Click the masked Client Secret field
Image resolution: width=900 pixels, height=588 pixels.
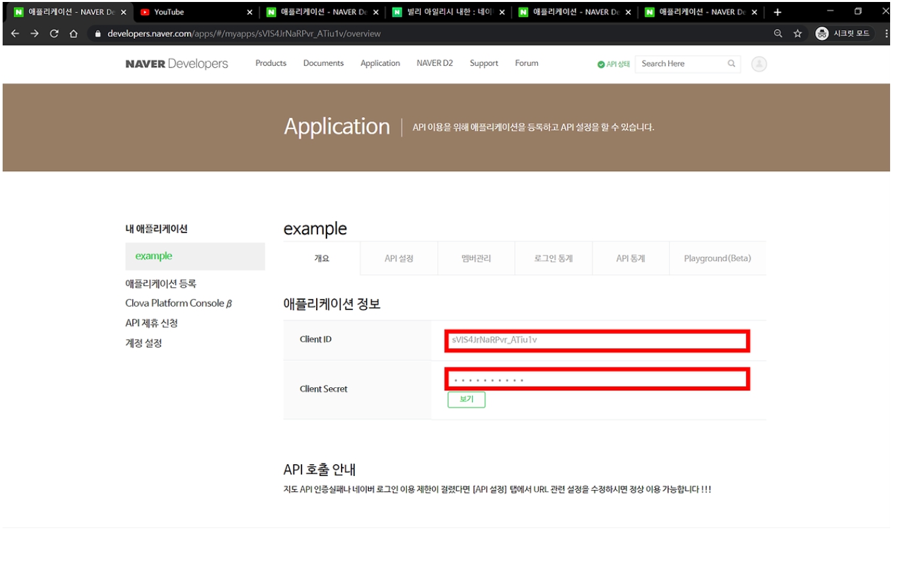(597, 379)
